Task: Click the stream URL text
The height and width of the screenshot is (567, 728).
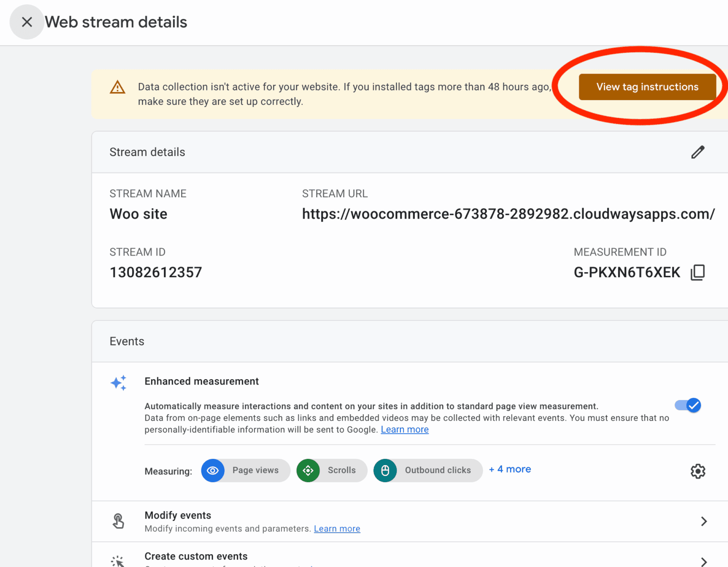Action: coord(509,214)
